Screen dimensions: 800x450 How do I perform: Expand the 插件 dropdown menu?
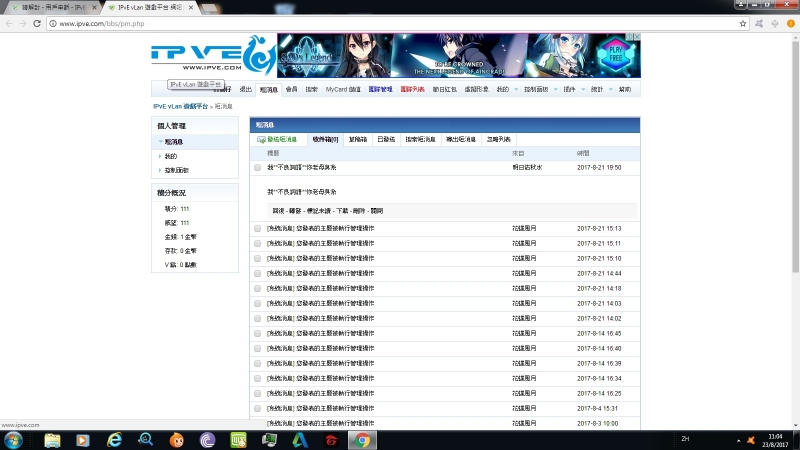click(571, 90)
